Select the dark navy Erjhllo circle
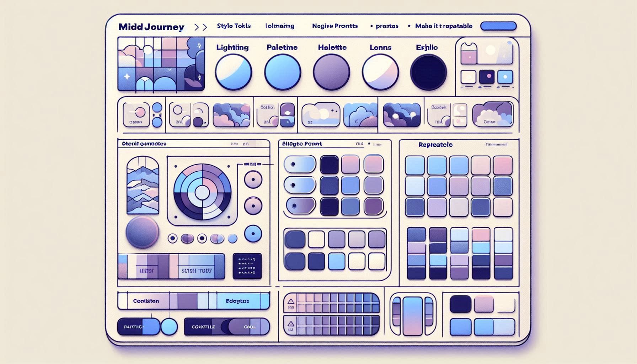Viewport: 637px width, 364px height. [x=428, y=72]
